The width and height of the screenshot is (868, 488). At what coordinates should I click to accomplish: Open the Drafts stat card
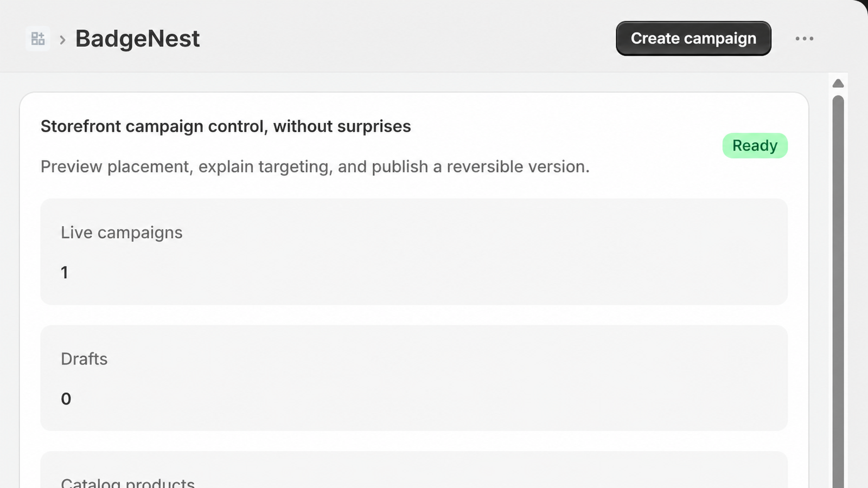point(414,378)
